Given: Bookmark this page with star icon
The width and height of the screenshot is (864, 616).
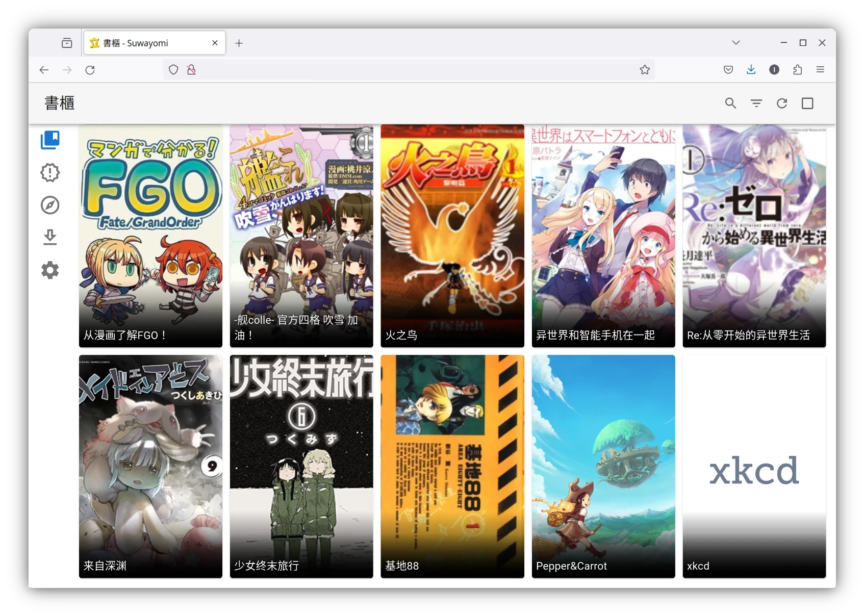Looking at the screenshot, I should pyautogui.click(x=645, y=70).
